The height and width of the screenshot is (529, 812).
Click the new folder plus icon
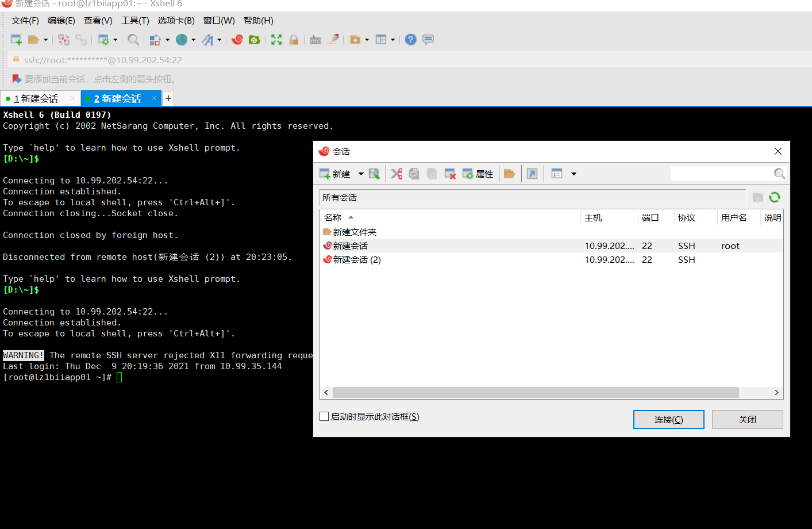click(355, 40)
